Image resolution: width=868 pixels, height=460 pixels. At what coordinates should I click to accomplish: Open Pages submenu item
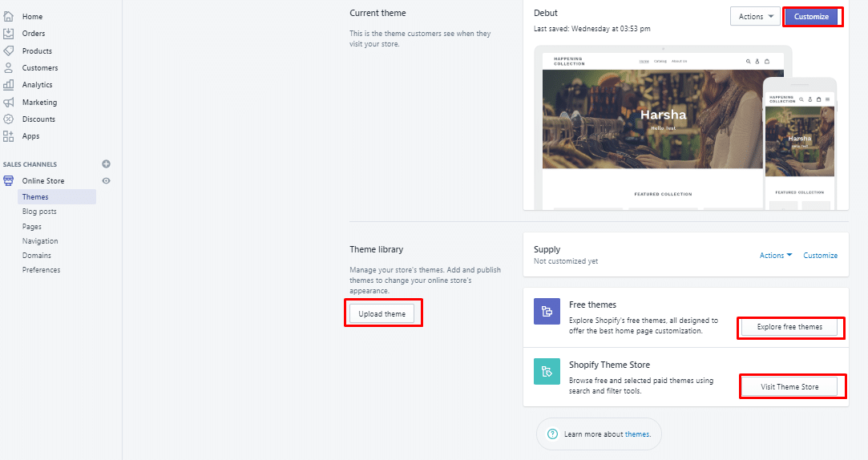pyautogui.click(x=31, y=227)
